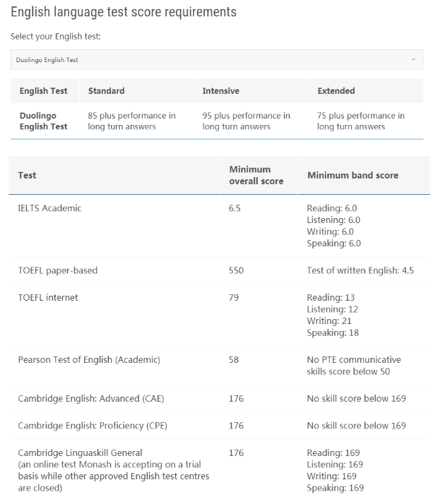The width and height of the screenshot is (433, 504).
Task: Select the Extended column header
Action: tap(336, 91)
